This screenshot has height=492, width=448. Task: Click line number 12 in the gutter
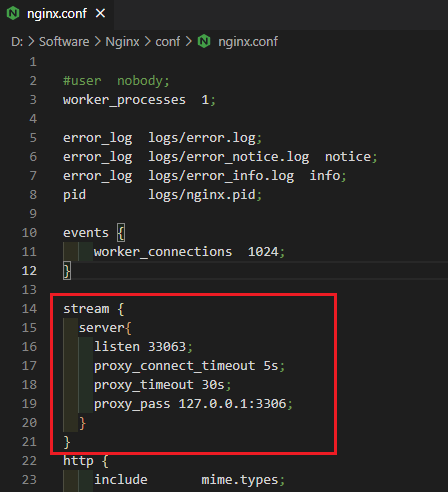pos(29,271)
